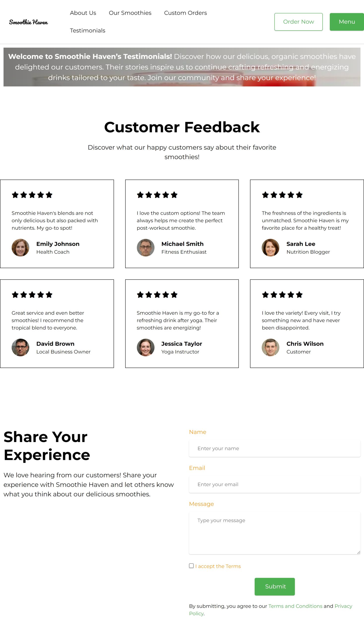Screen dimensions: 364x635
Task: Click Chris Wilson's five-star rating
Action: (282, 295)
